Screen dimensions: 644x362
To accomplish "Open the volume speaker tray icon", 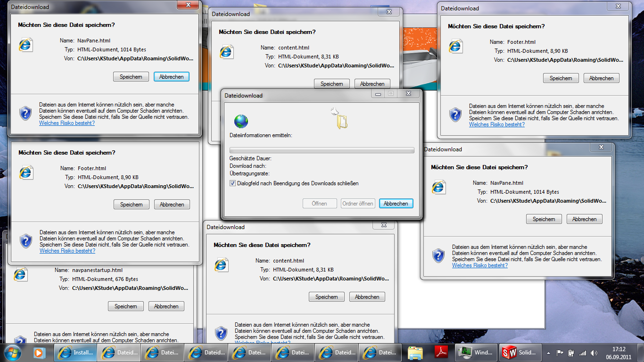I will (x=594, y=353).
